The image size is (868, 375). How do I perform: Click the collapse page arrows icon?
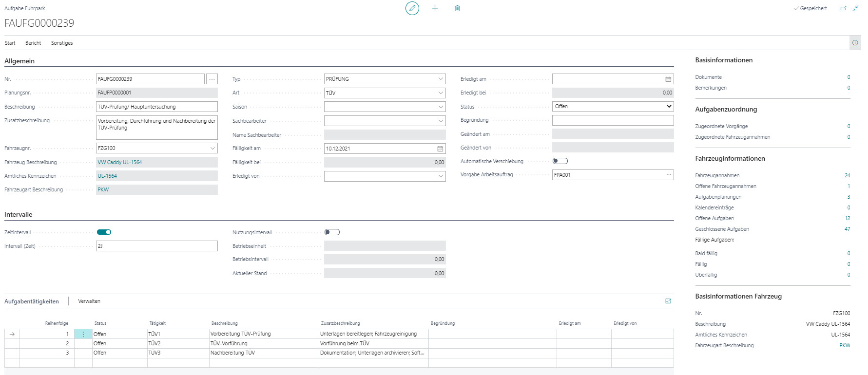coord(855,8)
